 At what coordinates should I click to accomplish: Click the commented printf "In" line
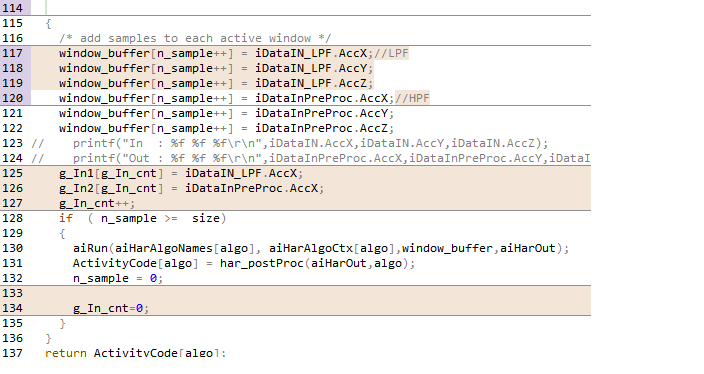[x=290, y=143]
